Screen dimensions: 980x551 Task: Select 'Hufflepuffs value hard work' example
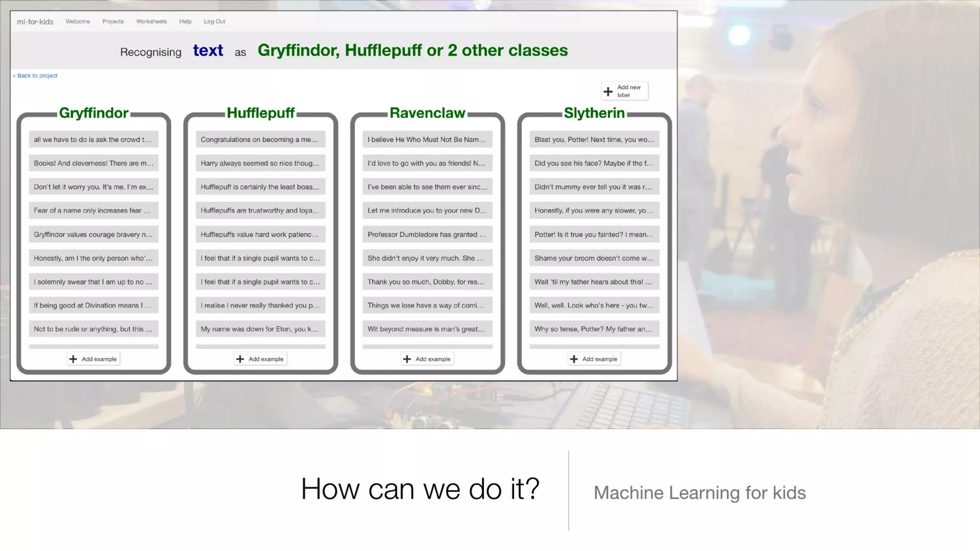click(x=261, y=234)
